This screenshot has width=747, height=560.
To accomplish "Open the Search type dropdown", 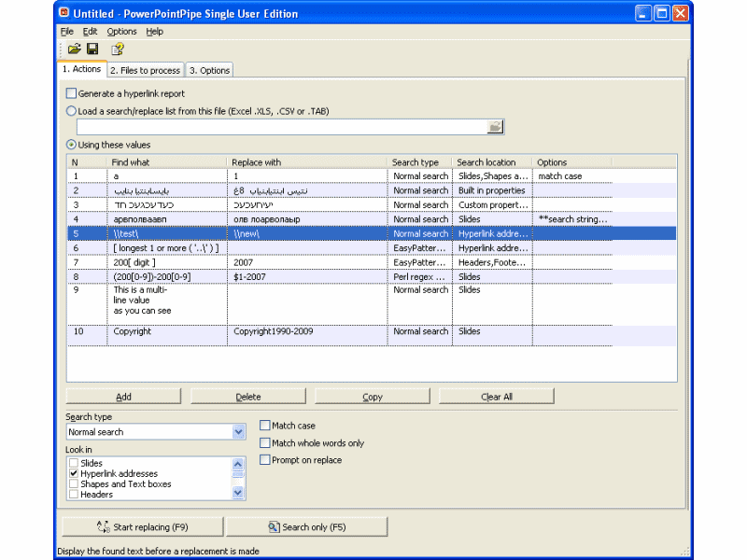I will click(x=239, y=432).
